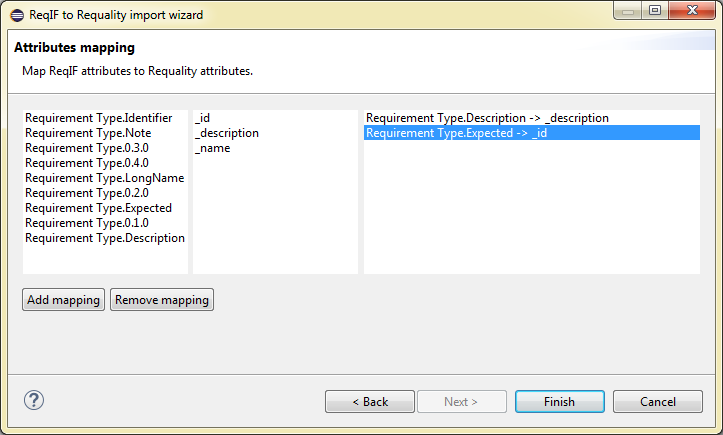Image resolution: width=723 pixels, height=435 pixels.
Task: Open the wizard help icon
Action: pos(34,400)
